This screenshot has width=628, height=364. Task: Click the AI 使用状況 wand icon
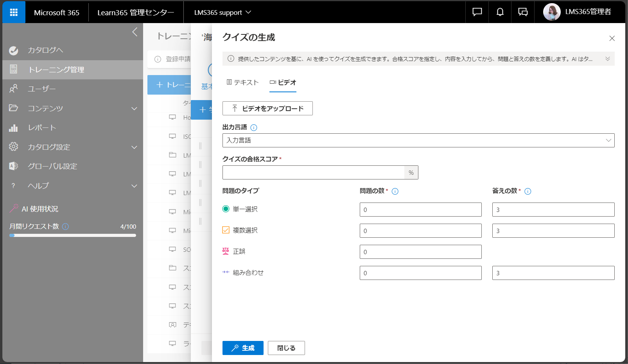14,208
